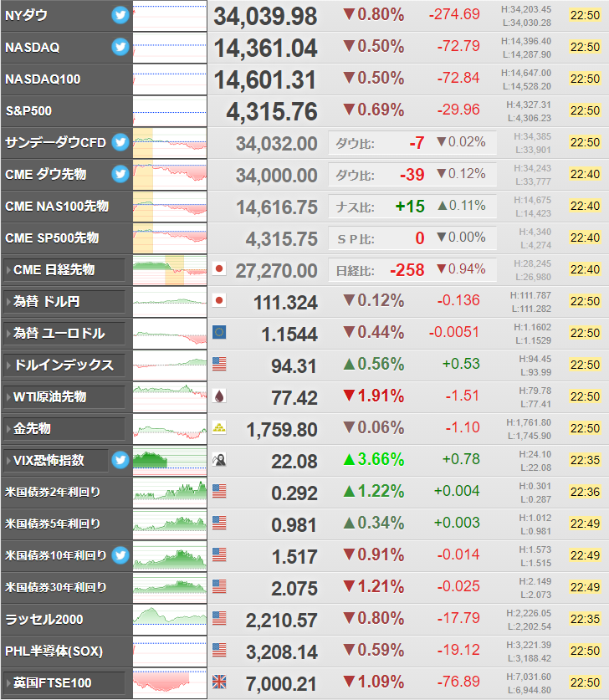Click the ドル円 rate 111.324
Viewport: 609px width, 700px height.
[x=286, y=303]
